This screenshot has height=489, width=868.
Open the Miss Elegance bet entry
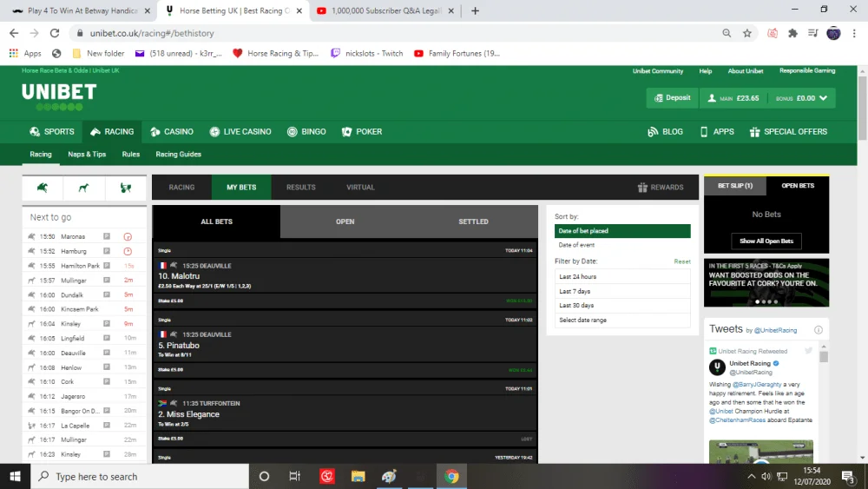(x=345, y=413)
